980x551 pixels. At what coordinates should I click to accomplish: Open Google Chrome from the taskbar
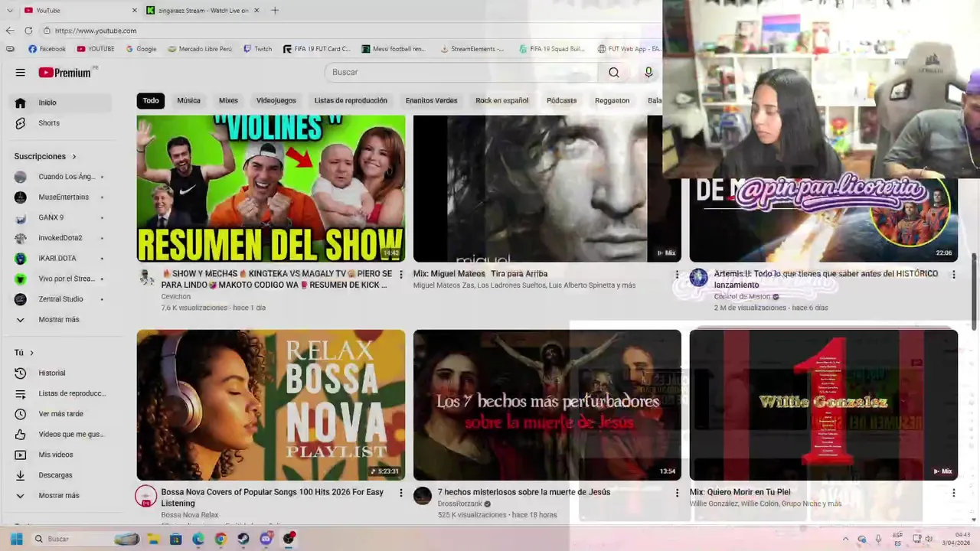pyautogui.click(x=220, y=539)
